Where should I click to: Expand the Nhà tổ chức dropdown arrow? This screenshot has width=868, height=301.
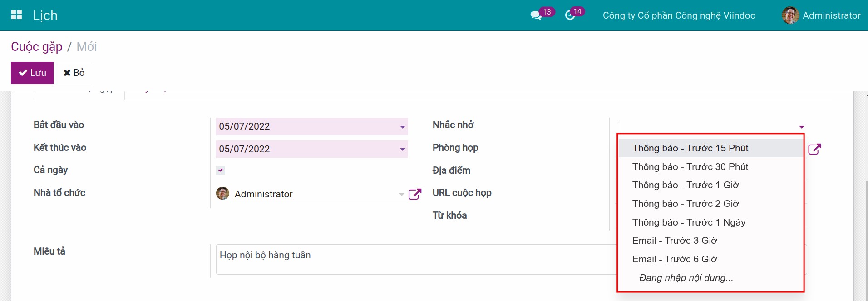(x=402, y=195)
